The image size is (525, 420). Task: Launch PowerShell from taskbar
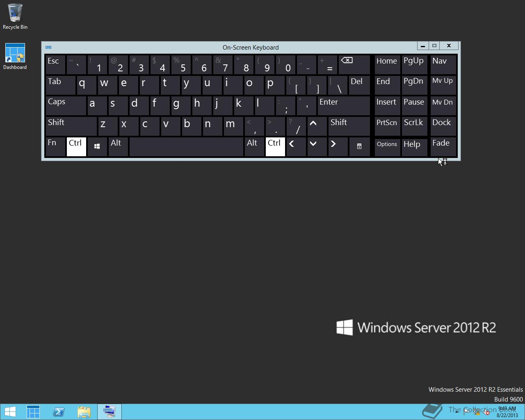(x=59, y=412)
